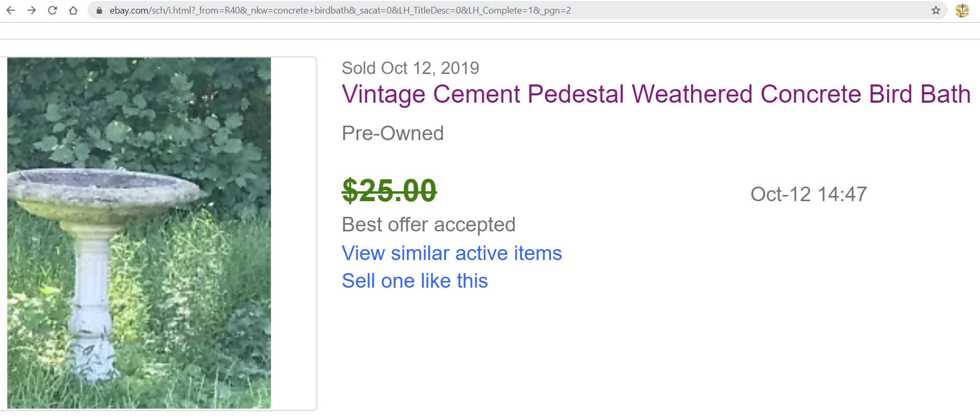Click the struck-through $25.00 price
This screenshot has width=980, height=418.
pyautogui.click(x=389, y=191)
